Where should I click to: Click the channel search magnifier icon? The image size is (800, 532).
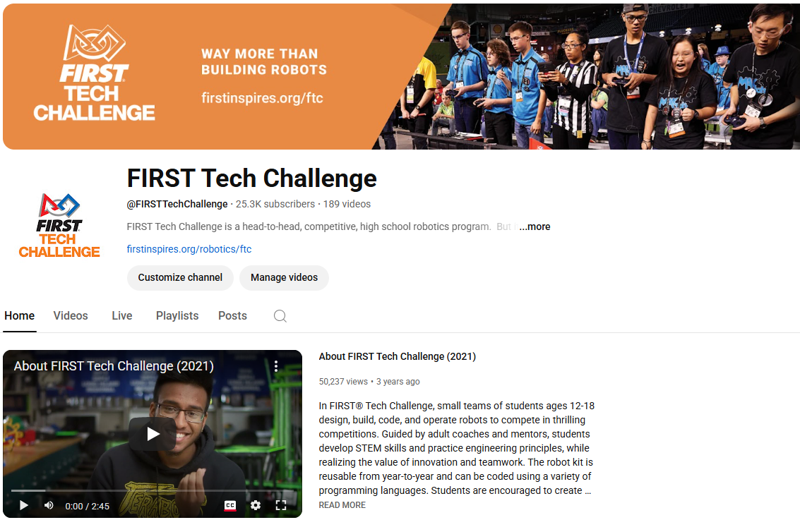pyautogui.click(x=280, y=316)
